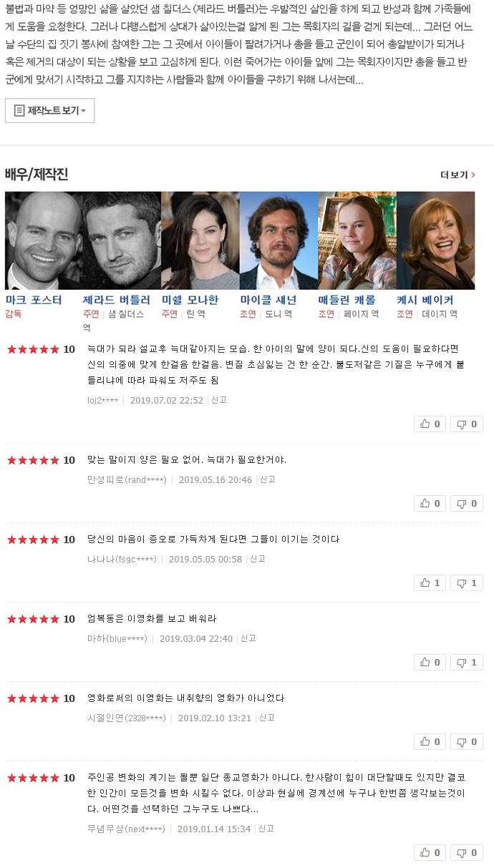Dislike the 나나나 review
This screenshot has height=868, width=494.
click(x=465, y=583)
